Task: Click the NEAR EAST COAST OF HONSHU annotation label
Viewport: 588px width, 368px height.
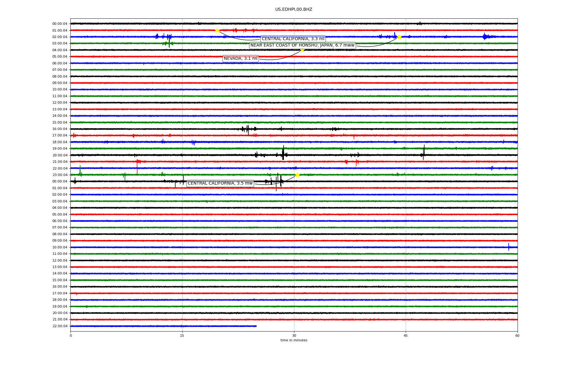Action: click(x=302, y=45)
